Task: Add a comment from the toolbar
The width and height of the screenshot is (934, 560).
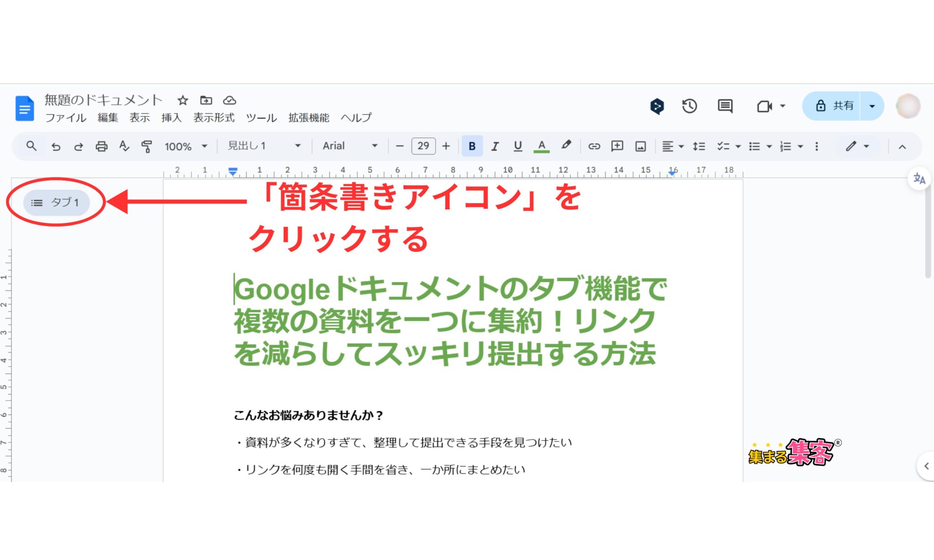Action: click(617, 146)
